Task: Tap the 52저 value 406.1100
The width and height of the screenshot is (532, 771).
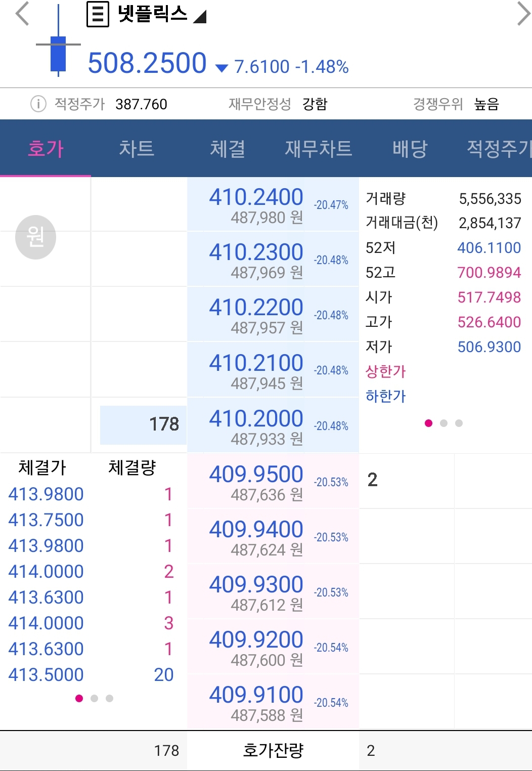Action: click(x=489, y=248)
